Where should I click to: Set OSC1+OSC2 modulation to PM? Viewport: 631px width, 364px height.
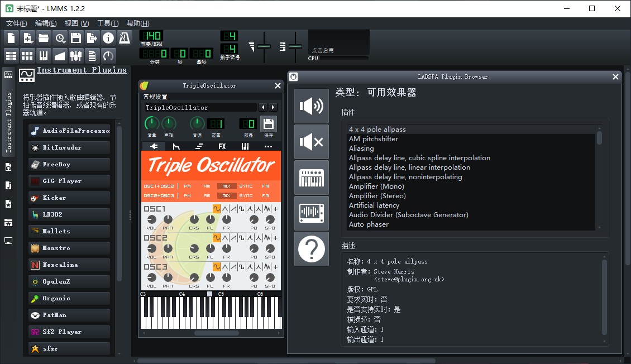click(x=187, y=186)
